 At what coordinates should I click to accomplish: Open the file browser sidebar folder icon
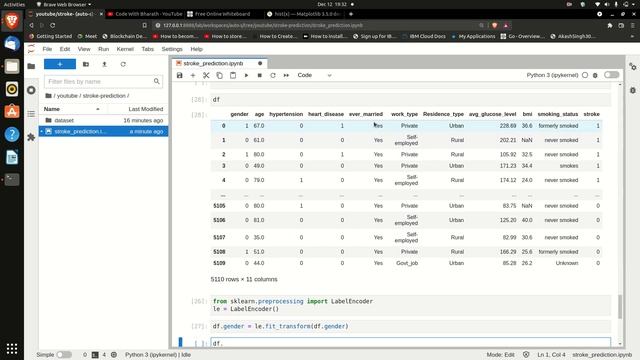31,66
